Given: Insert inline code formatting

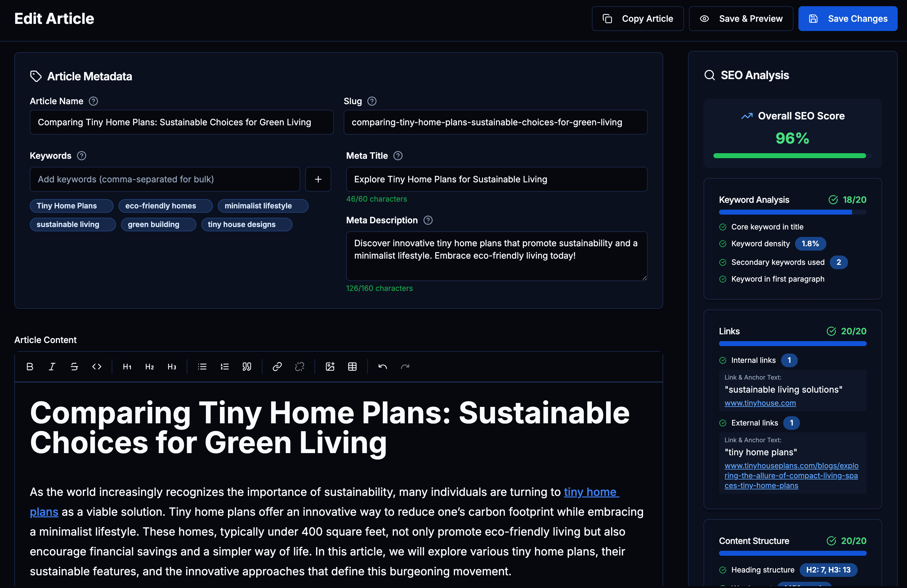Looking at the screenshot, I should tap(97, 367).
